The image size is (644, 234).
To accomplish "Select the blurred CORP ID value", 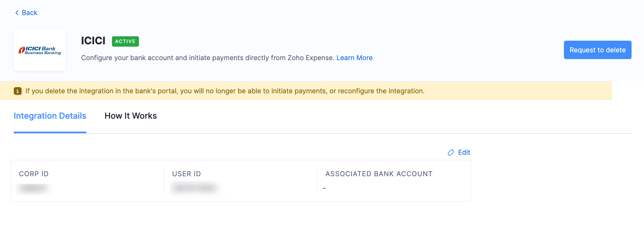I will (34, 188).
